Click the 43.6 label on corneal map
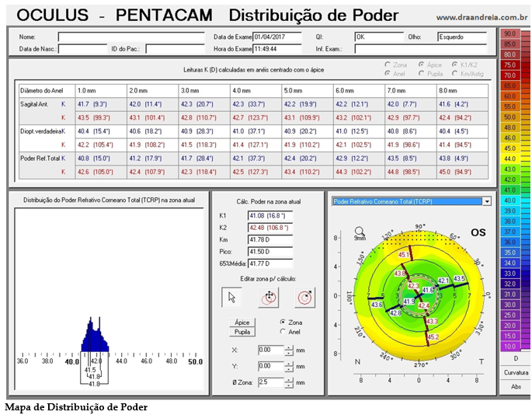Image resolution: width=532 pixels, height=415 pixels. tap(377, 305)
